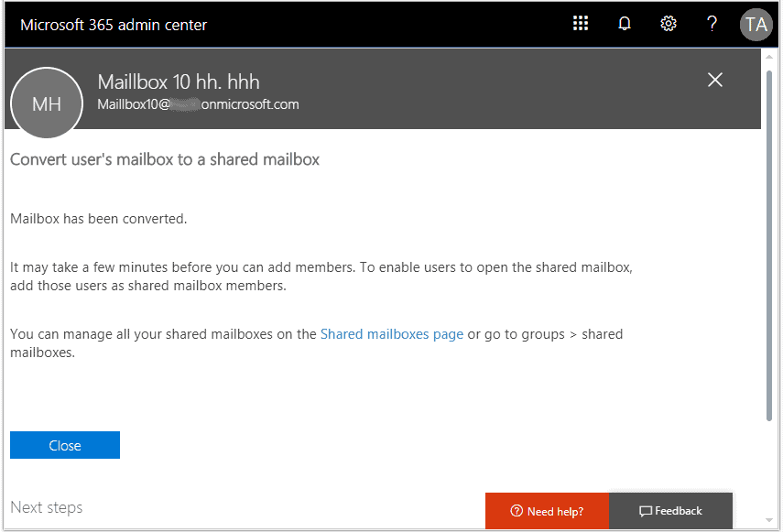Screen dimensions: 783x532
Task: Open the app launcher waffle icon
Action: point(580,24)
